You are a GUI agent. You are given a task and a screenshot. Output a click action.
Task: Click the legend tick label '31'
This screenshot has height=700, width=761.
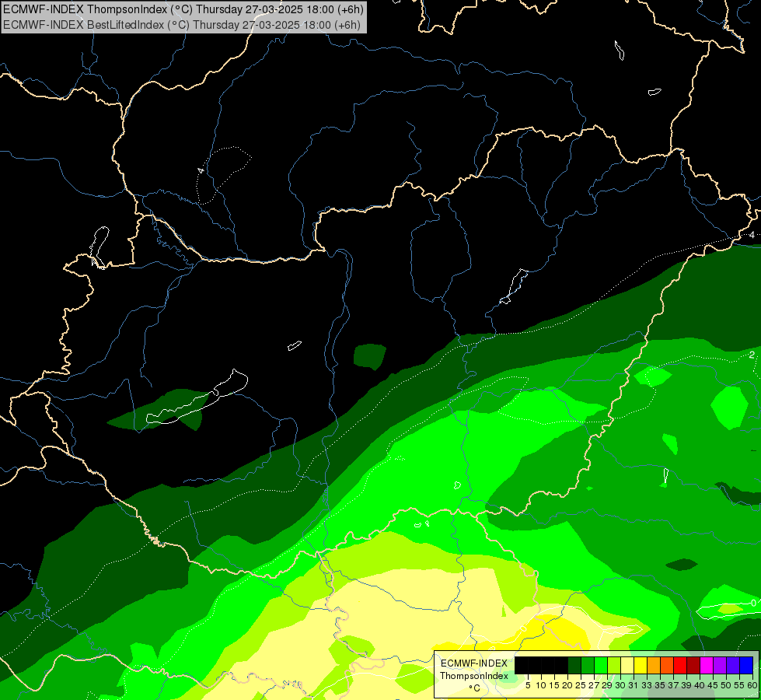click(634, 685)
